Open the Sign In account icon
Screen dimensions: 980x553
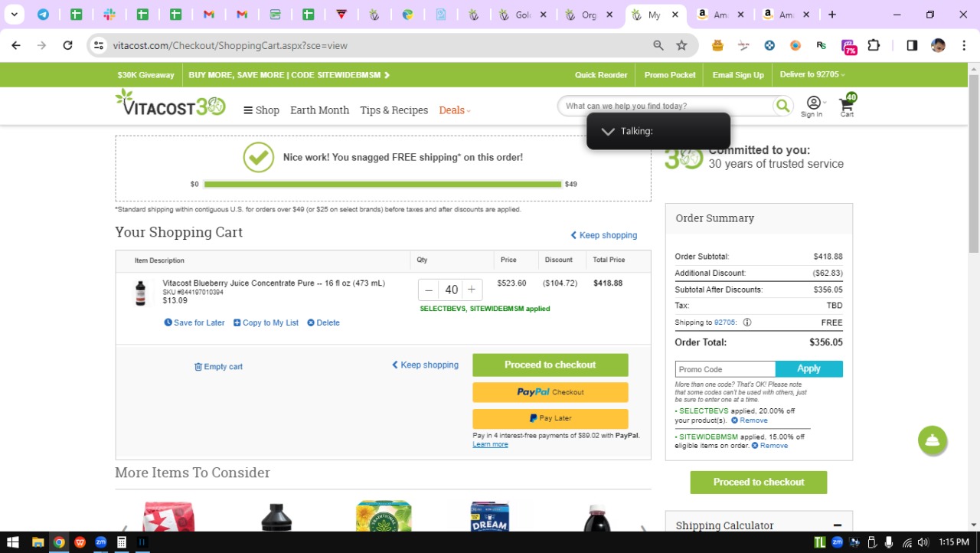click(x=812, y=106)
